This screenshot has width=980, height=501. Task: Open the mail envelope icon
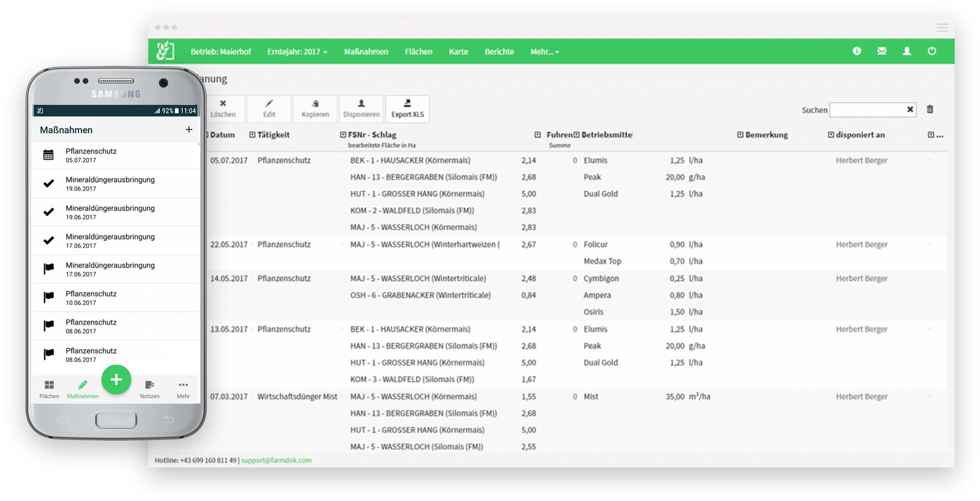[882, 51]
